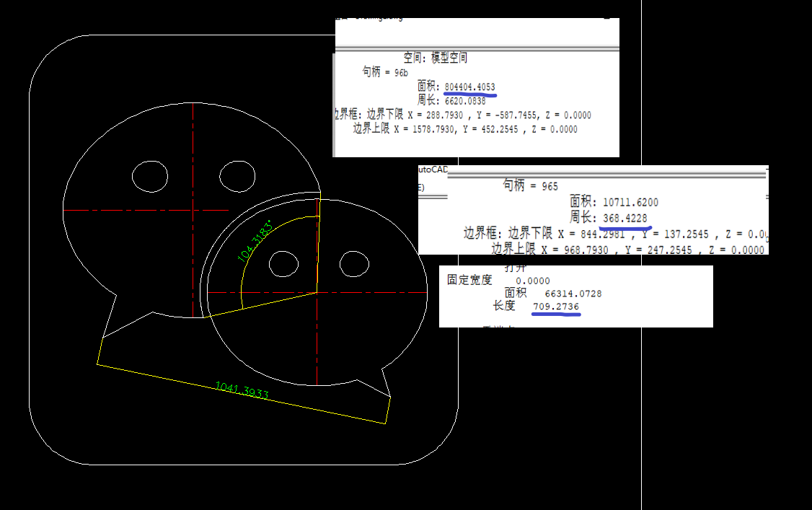Click lower bound X value 288.7930
Viewport: 812px width, 510px height.
click(x=444, y=115)
